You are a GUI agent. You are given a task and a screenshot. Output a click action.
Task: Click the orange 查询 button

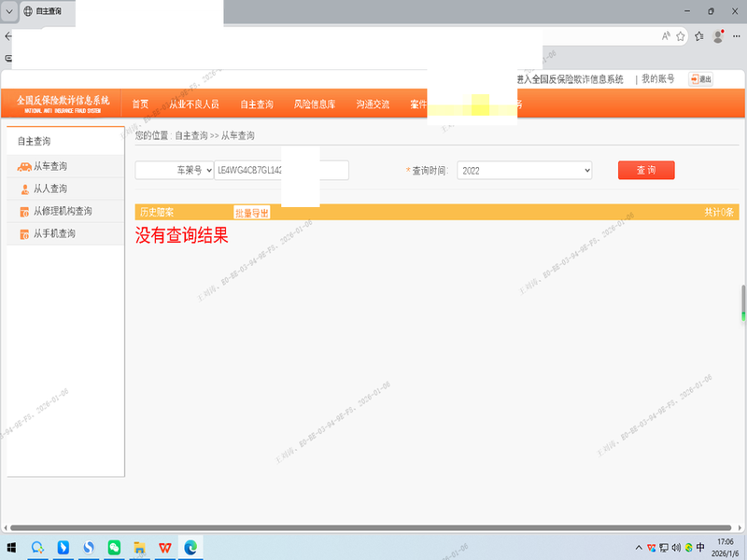coord(645,171)
